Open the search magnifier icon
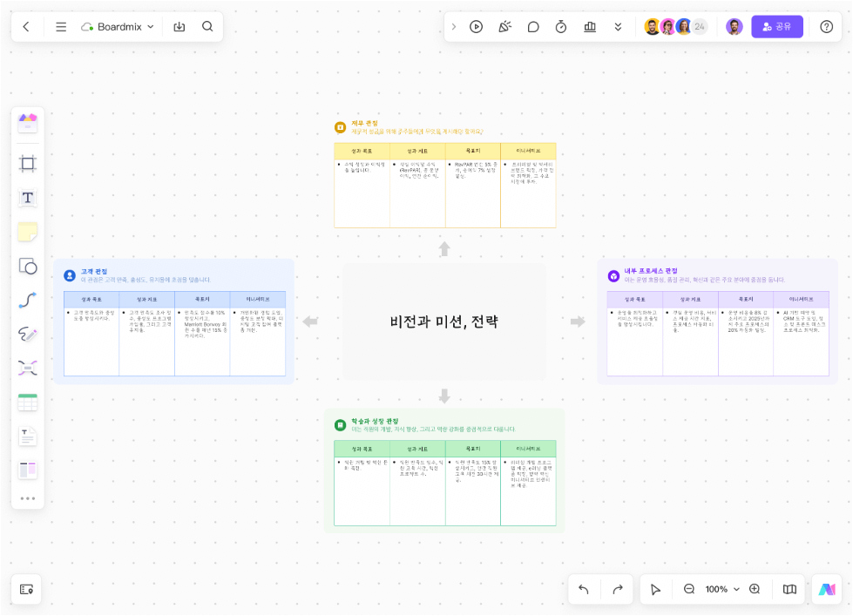This screenshot has width=853, height=616. point(207,26)
